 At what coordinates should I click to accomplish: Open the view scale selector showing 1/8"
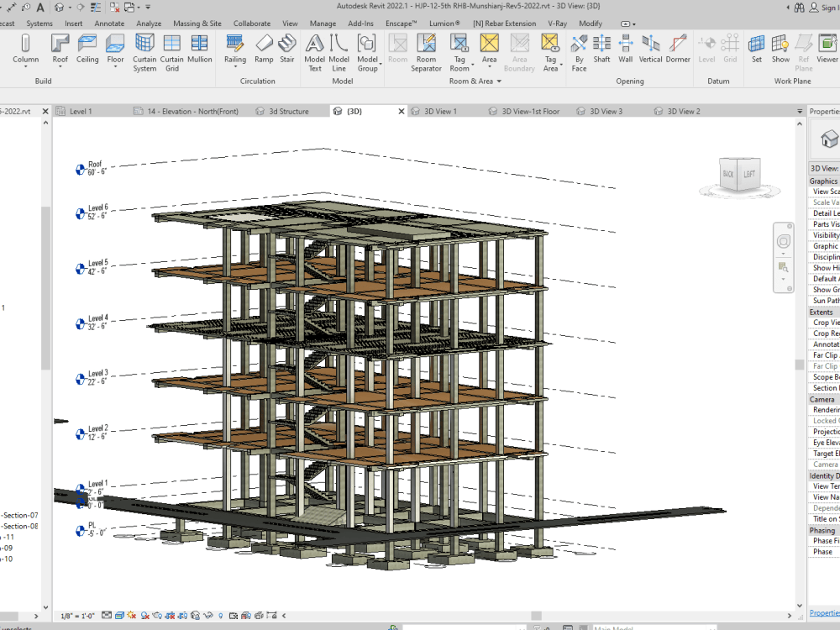[80, 615]
